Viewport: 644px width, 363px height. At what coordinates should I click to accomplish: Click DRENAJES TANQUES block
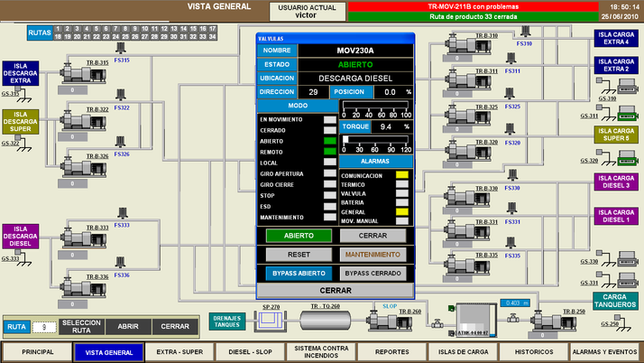(227, 321)
